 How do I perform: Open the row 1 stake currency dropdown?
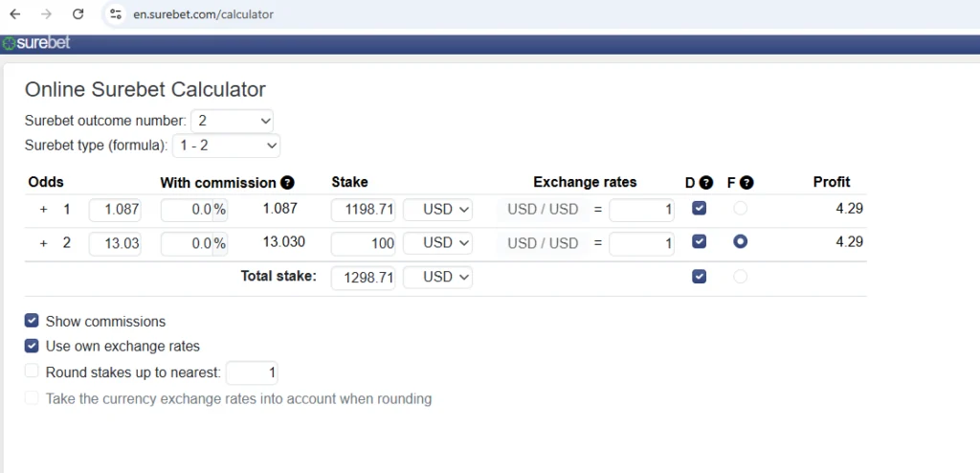click(437, 210)
